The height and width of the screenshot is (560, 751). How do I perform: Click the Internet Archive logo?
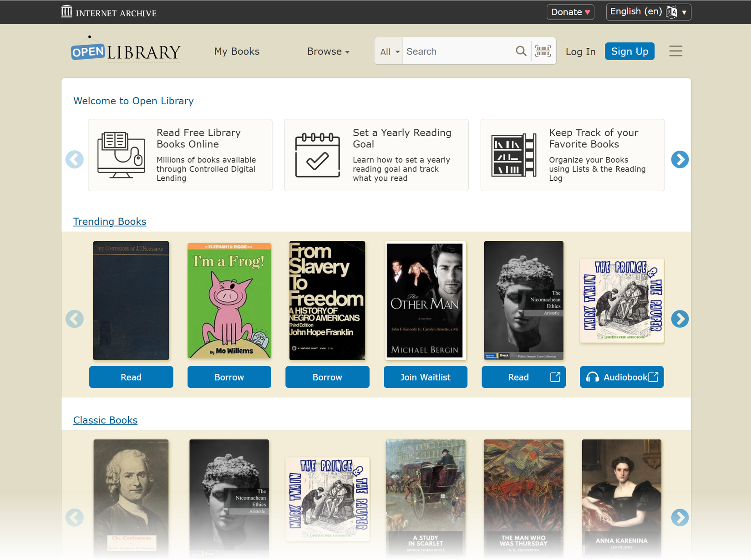[x=109, y=12]
